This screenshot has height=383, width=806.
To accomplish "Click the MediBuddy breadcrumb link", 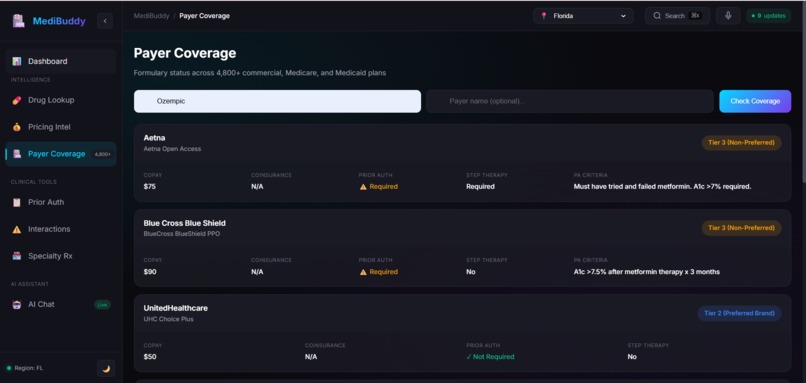I will pyautogui.click(x=151, y=16).
